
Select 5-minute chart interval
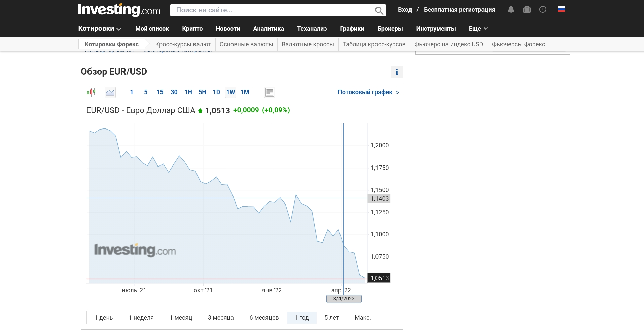click(x=146, y=92)
